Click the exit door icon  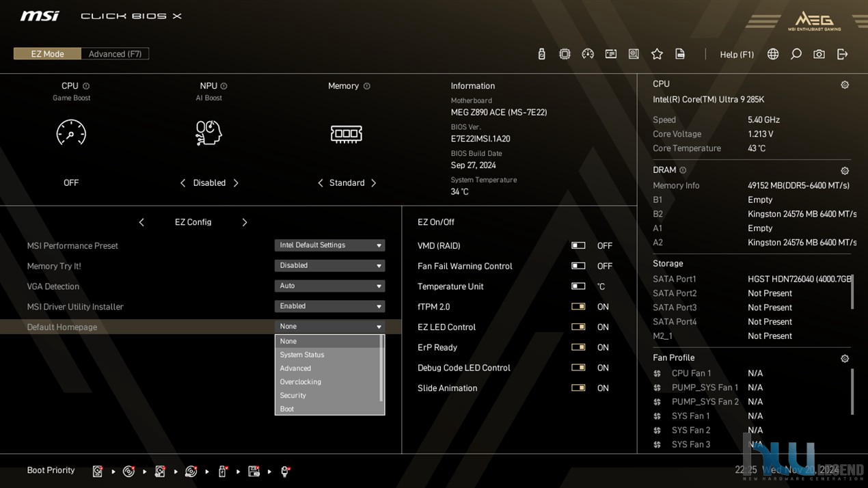pos(842,54)
